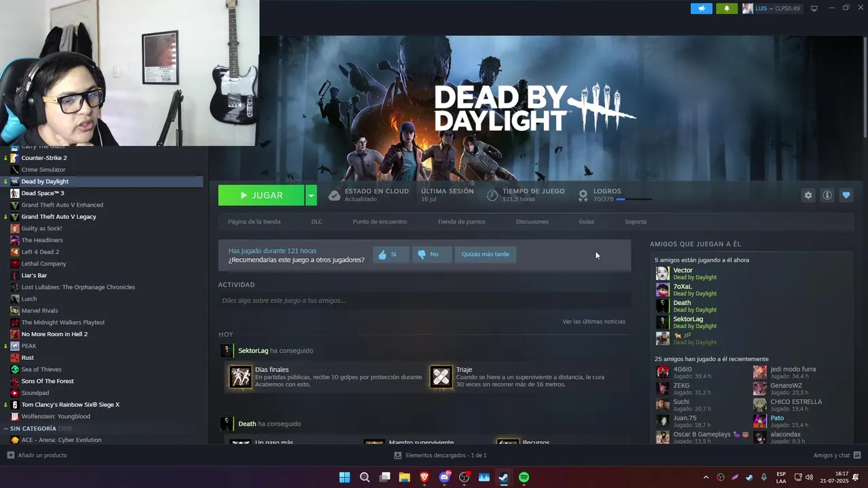Click the Estado en Cloud icon
Viewport: 868px width, 488px height.
coord(334,195)
